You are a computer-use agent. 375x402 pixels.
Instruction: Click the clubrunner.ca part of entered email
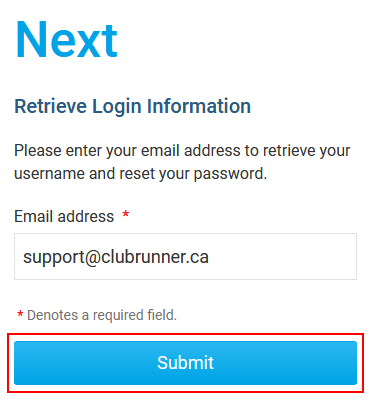click(155, 257)
